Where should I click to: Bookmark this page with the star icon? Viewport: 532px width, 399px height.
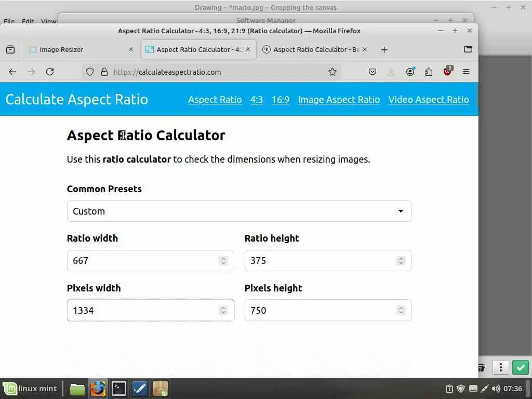(332, 72)
